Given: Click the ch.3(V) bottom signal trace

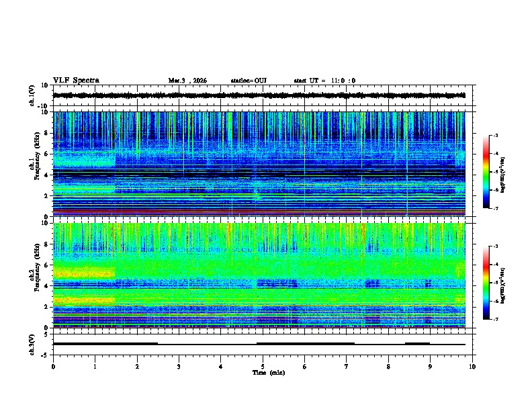Looking at the screenshot, I should [259, 344].
